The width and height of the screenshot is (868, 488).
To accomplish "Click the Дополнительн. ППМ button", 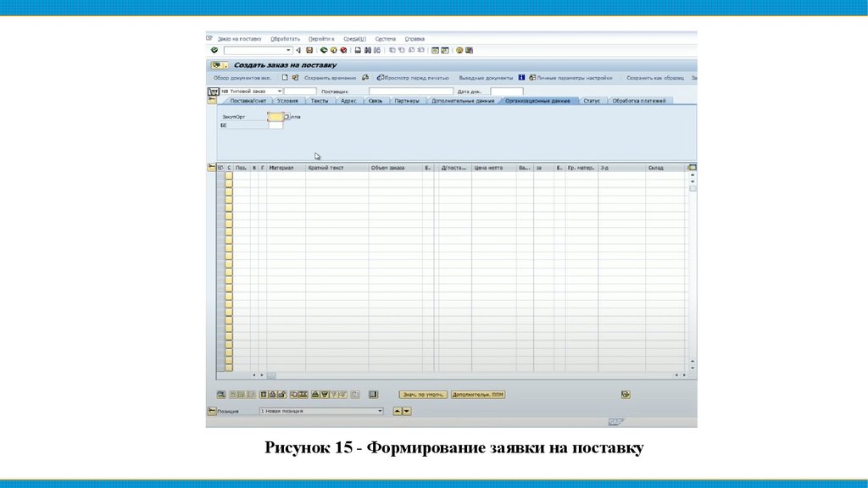I will point(478,395).
